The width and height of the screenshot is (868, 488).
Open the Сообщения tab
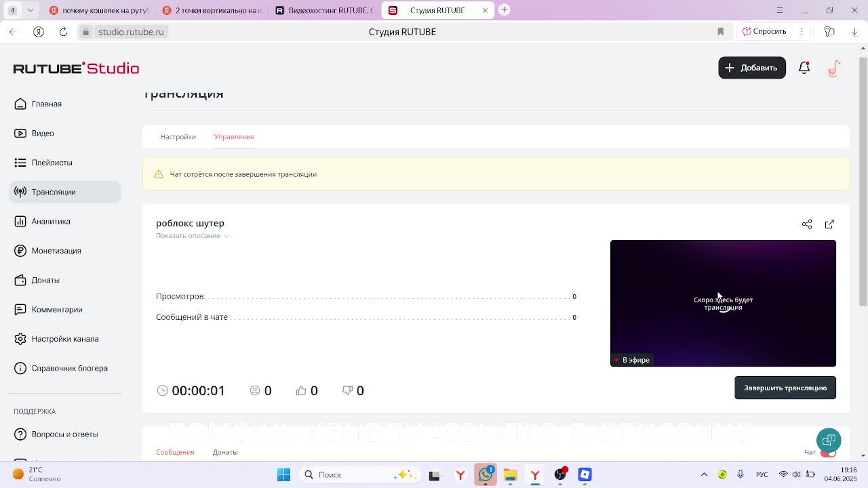[x=175, y=452]
